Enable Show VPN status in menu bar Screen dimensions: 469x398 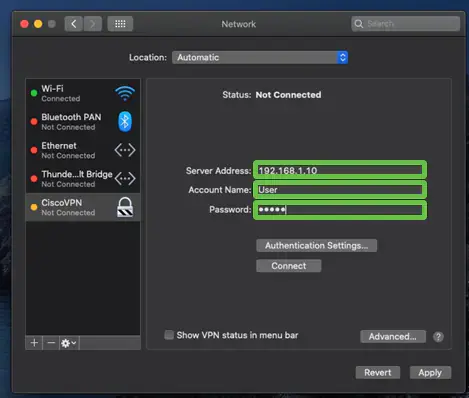tap(169, 335)
